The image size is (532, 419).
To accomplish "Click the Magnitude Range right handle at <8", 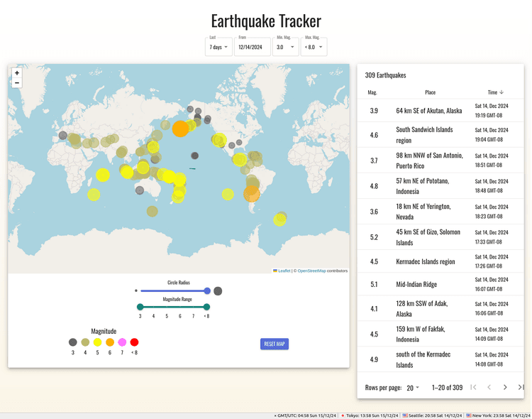I will click(206, 308).
